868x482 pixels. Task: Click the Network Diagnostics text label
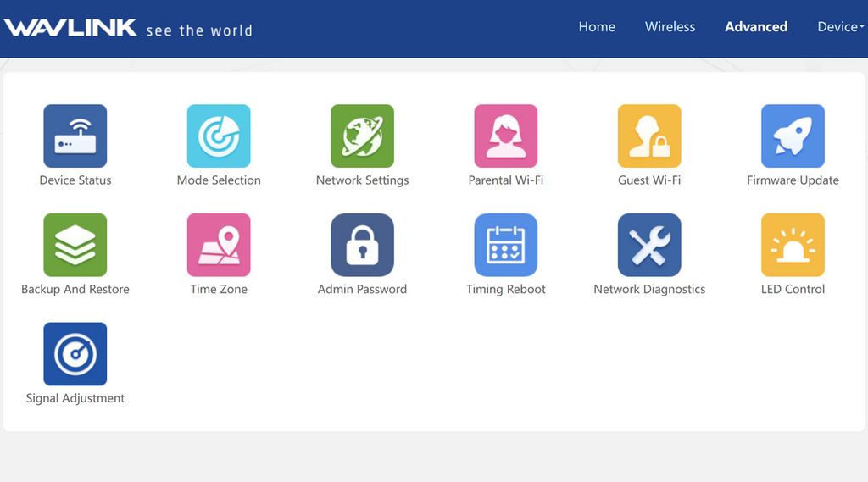(649, 290)
